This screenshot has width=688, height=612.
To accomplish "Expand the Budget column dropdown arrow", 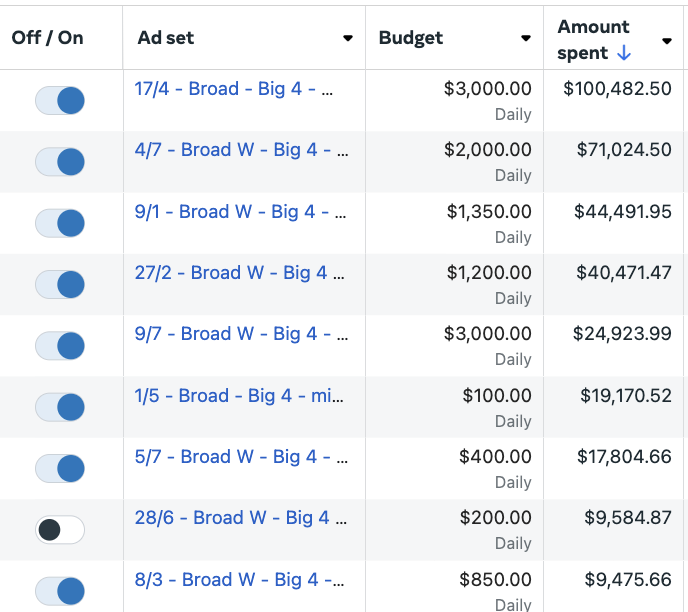I will click(526, 38).
